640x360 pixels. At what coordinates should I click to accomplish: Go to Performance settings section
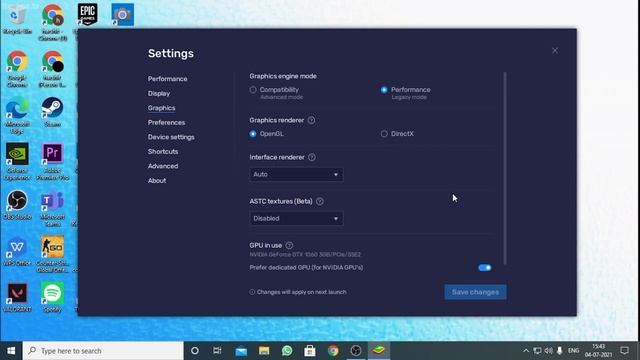167,79
